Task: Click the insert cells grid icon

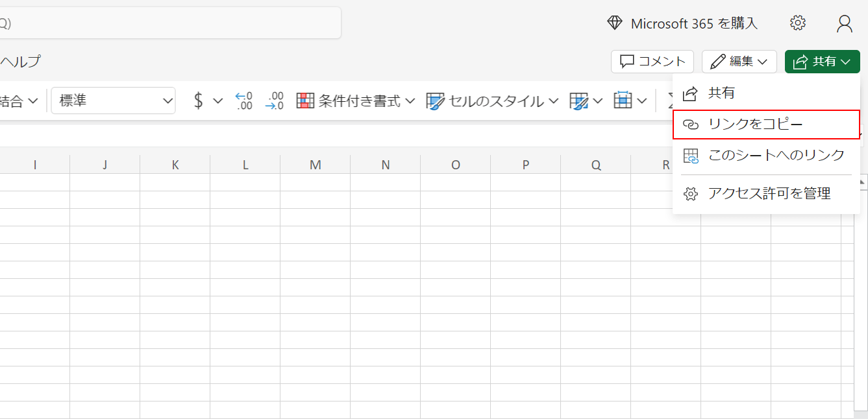Action: coord(623,101)
